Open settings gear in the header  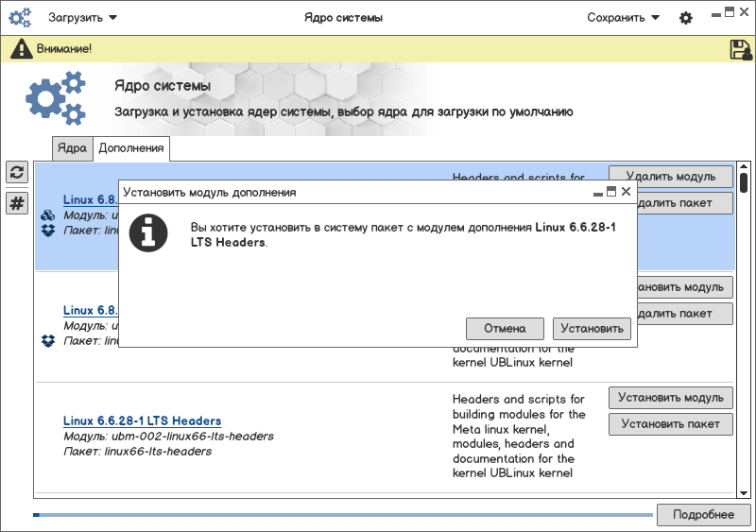point(686,18)
